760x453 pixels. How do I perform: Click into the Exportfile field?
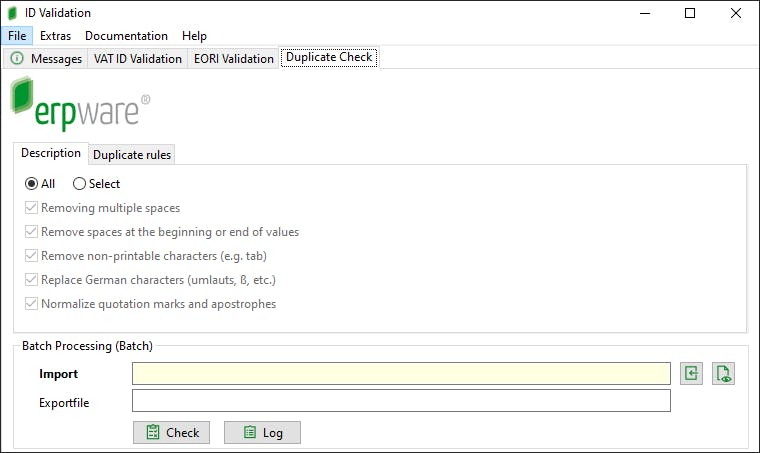401,401
